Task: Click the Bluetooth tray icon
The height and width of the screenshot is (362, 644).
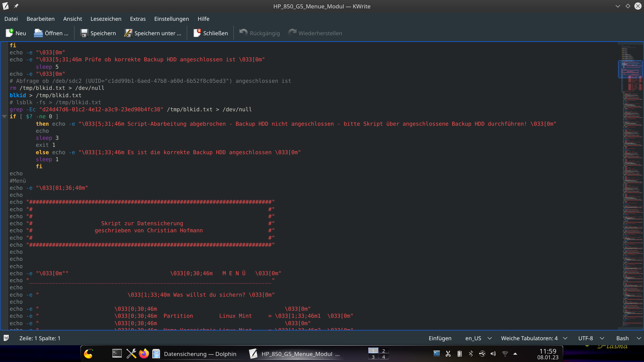Action: click(x=471, y=354)
